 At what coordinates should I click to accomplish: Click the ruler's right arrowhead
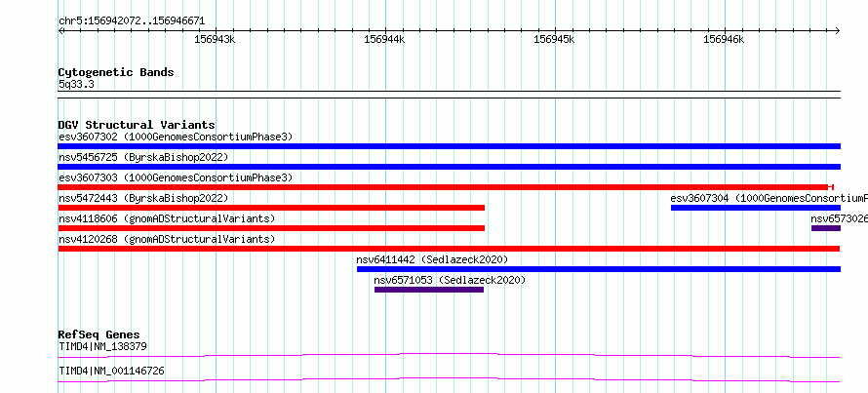838,30
